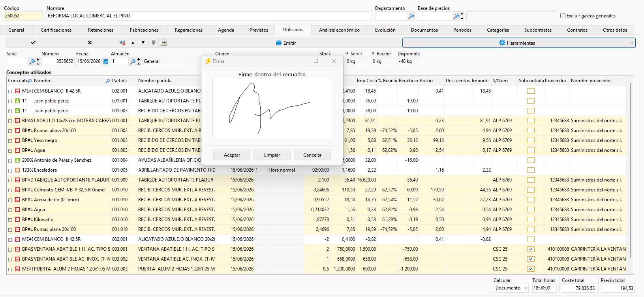Image resolution: width=644 pixels, height=297 pixels.
Task: Click the Departamento search magnifier icon
Action: 411,16
